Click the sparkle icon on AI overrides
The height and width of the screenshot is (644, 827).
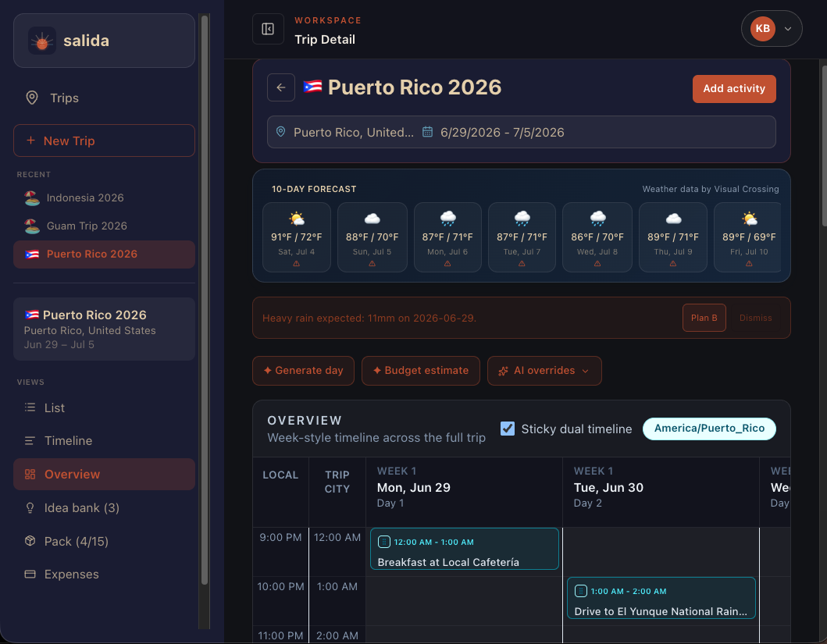(503, 371)
